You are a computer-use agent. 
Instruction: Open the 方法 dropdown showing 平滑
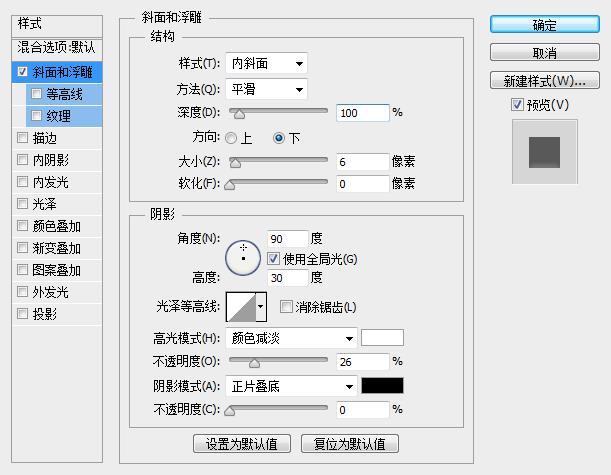(267, 89)
